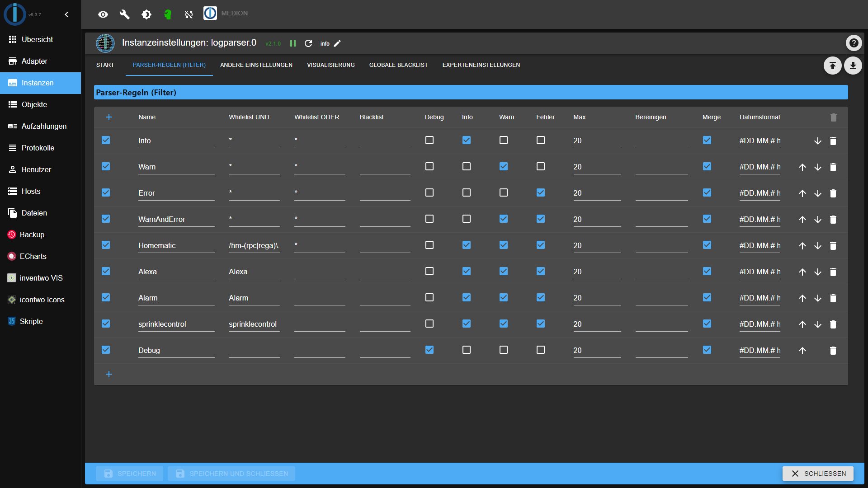Screen dimensions: 868x488
Task: Toggle the eye visibility icon in top toolbar
Action: tap(103, 14)
